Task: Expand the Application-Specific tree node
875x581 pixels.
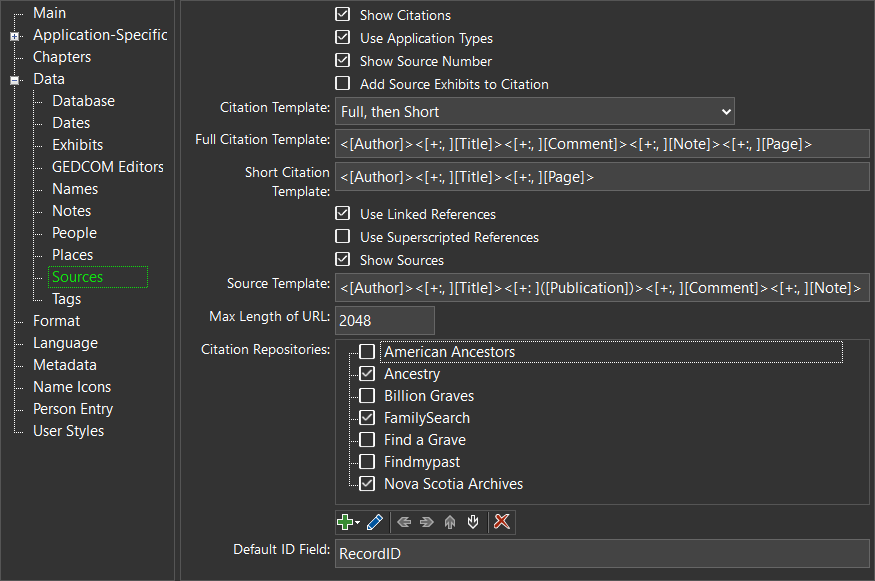Action: [15, 37]
